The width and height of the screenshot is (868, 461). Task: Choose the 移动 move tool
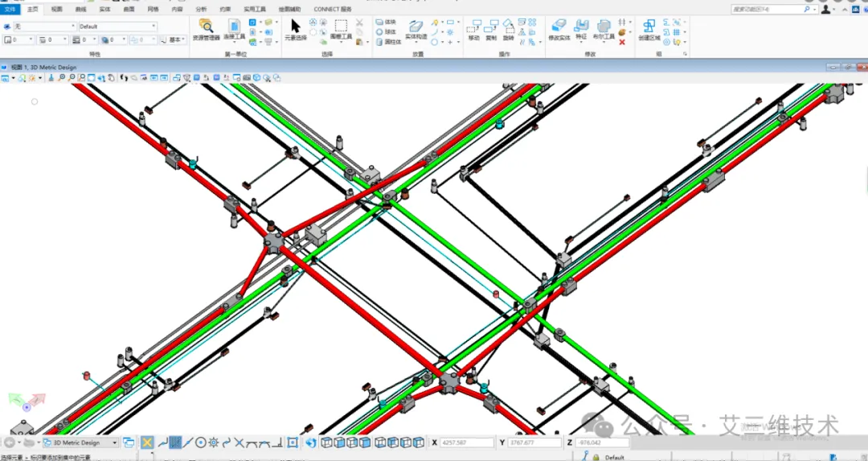[474, 31]
